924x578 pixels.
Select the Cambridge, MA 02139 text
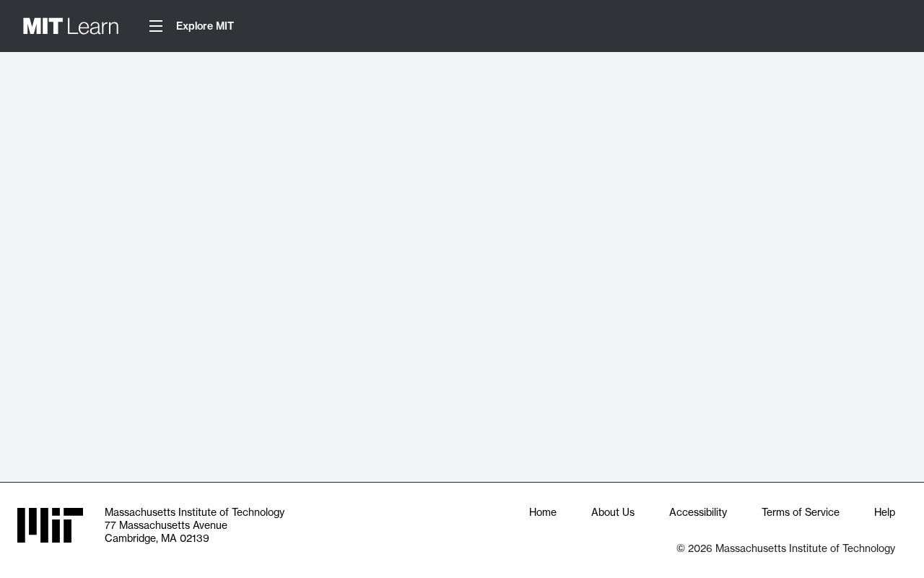pos(157,538)
